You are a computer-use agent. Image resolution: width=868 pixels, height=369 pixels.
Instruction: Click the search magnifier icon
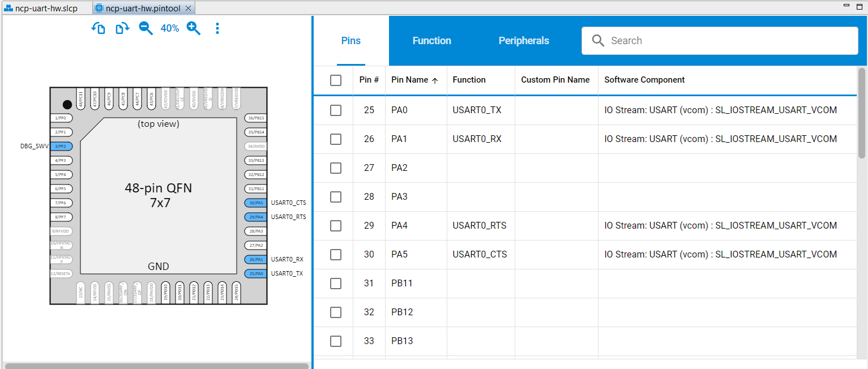coord(598,41)
